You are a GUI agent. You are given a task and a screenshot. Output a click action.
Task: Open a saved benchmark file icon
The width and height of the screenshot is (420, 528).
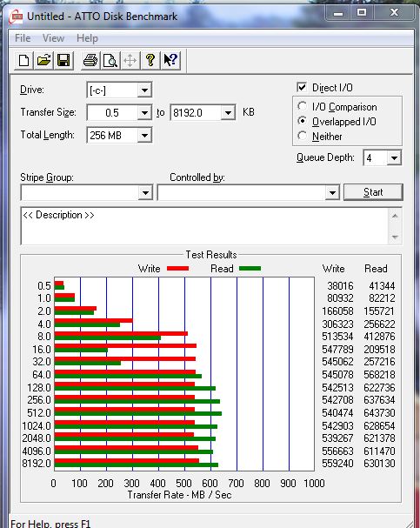[x=43, y=61]
